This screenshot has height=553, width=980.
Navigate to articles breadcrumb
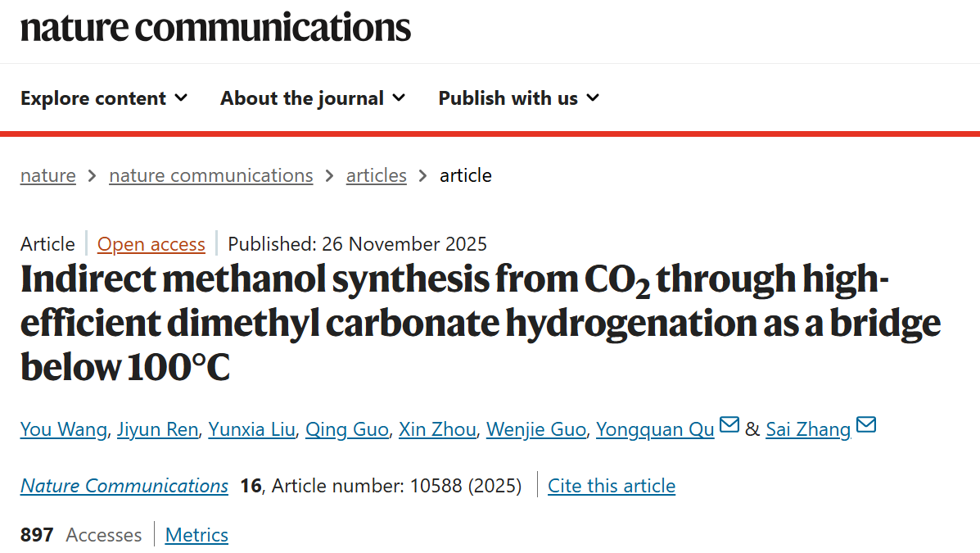[x=377, y=175]
